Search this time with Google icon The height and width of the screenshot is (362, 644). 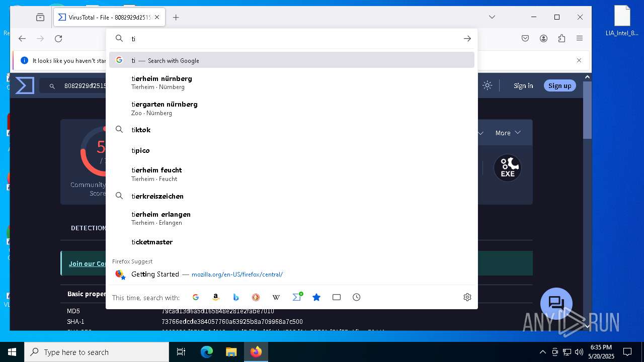point(196,297)
